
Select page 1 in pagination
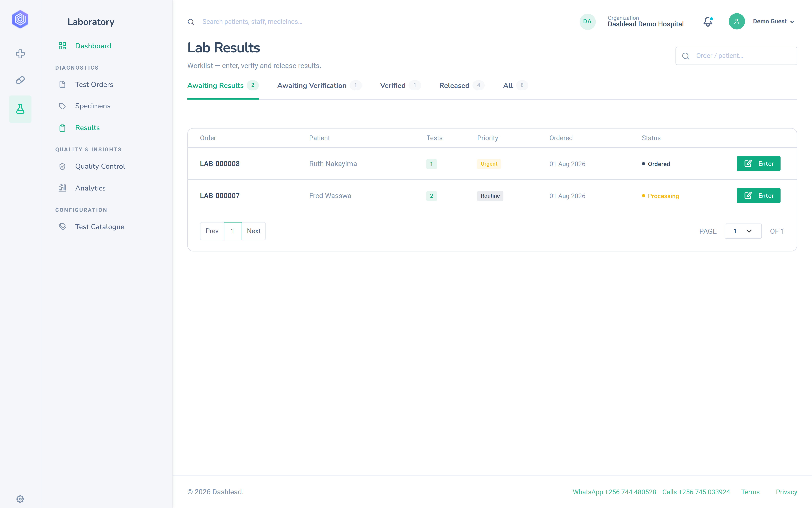pyautogui.click(x=233, y=231)
